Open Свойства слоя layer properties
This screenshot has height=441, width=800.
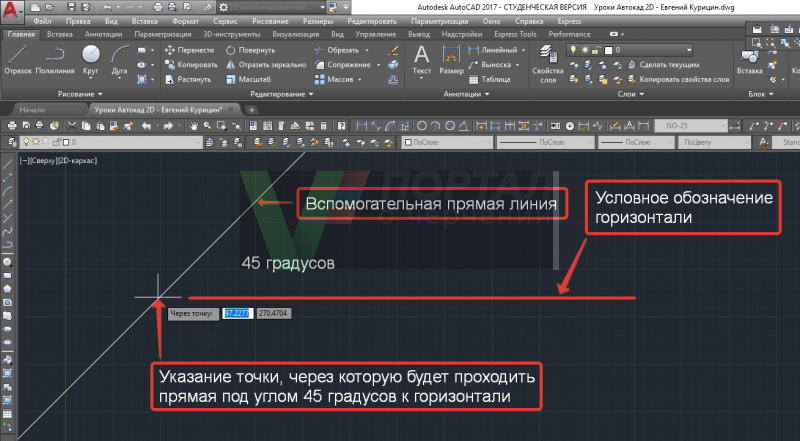(x=547, y=64)
